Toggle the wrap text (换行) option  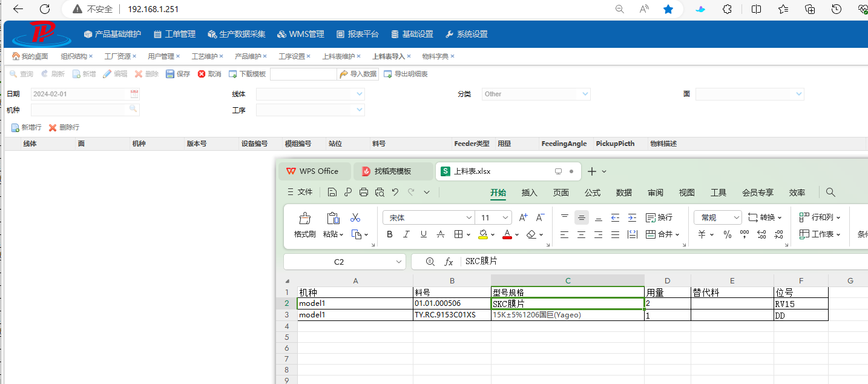pos(659,217)
